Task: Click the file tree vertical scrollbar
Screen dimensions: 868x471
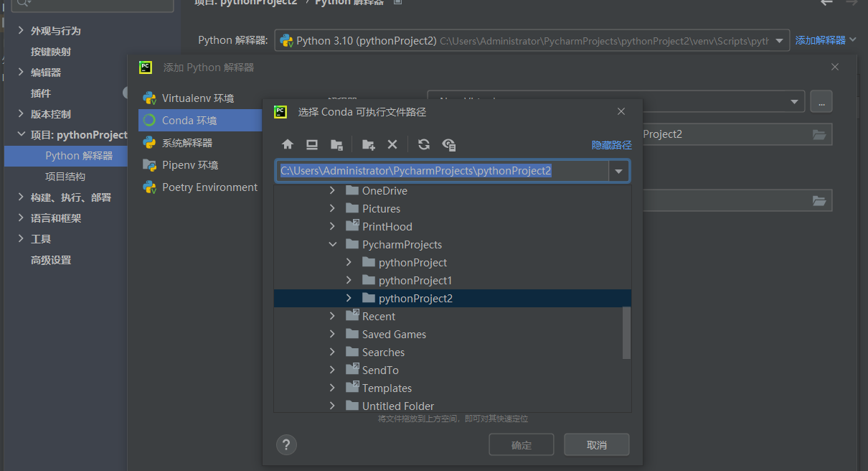Action: (626, 332)
